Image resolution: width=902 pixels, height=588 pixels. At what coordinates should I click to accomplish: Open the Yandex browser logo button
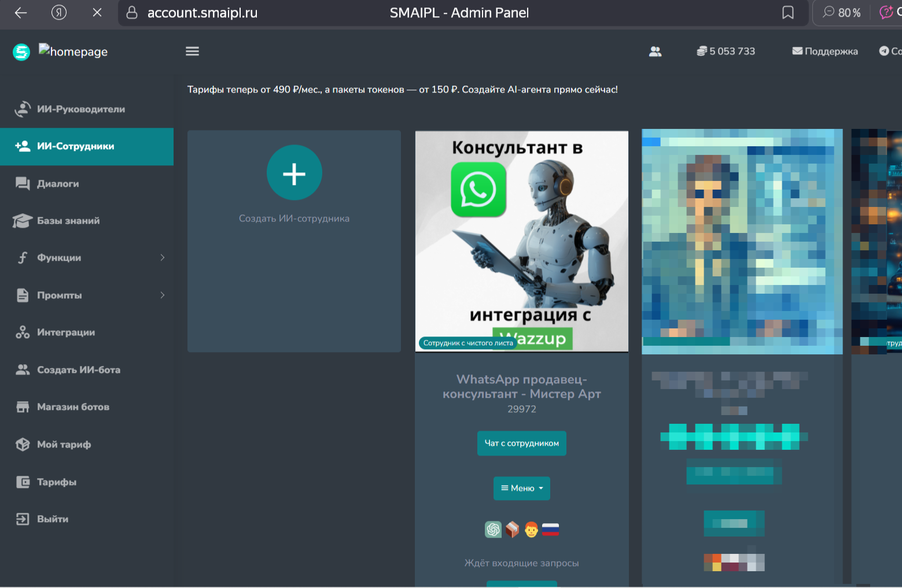coord(59,13)
